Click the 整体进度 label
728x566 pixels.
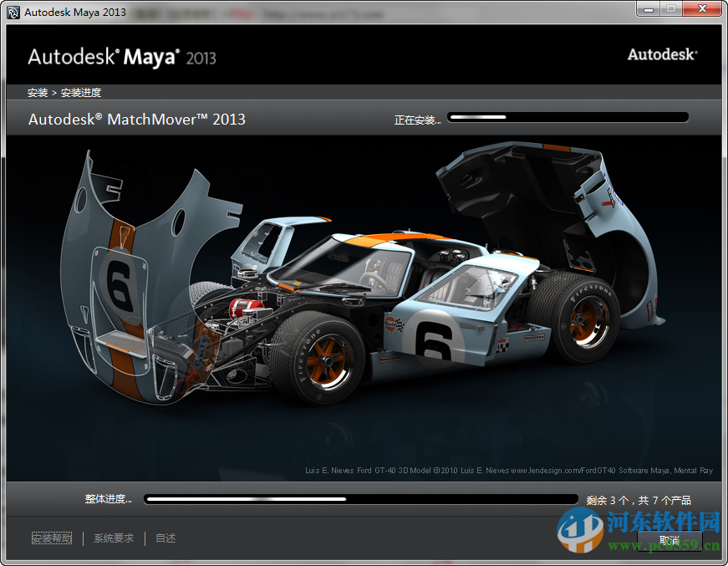click(x=108, y=499)
